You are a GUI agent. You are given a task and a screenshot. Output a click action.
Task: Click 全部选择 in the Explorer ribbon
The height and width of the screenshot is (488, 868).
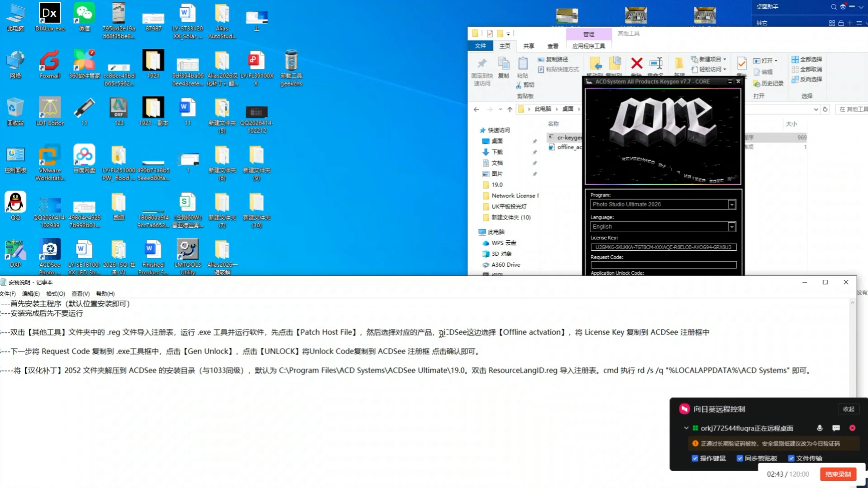pyautogui.click(x=807, y=59)
